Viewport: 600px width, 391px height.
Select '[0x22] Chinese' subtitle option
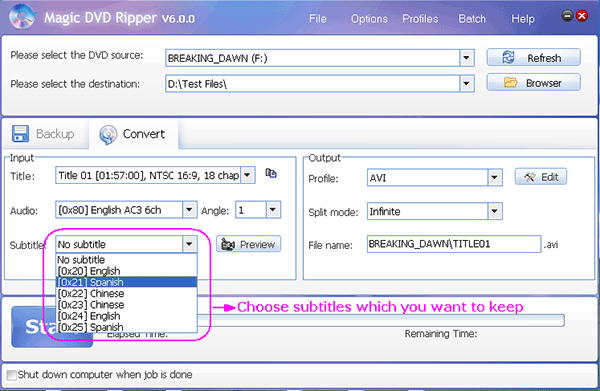coord(127,293)
